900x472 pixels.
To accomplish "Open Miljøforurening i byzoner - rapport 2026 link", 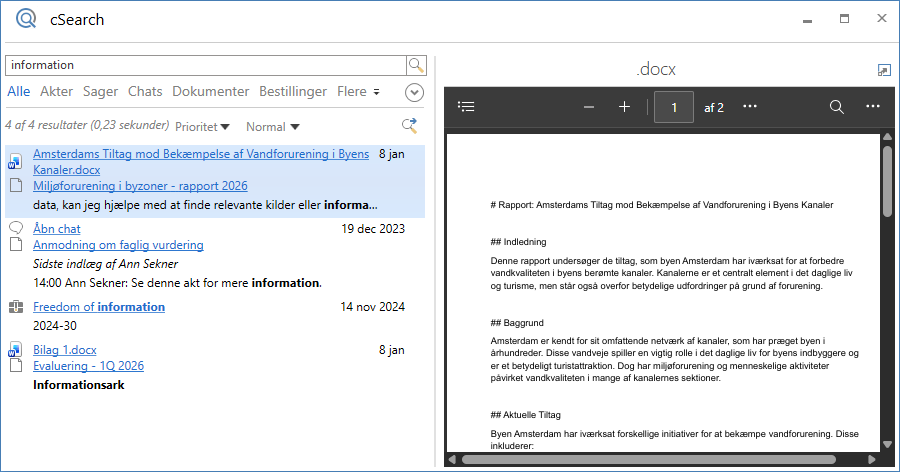I will point(140,185).
